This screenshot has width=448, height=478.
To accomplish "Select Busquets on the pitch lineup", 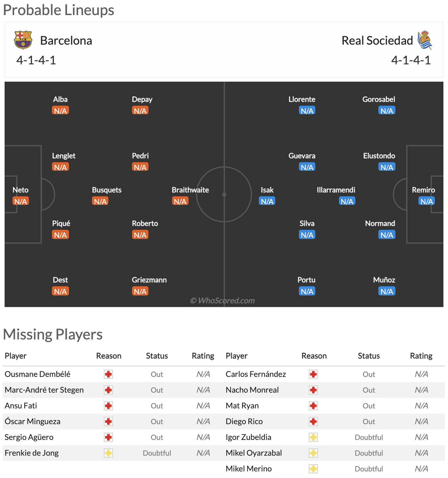I will (106, 190).
